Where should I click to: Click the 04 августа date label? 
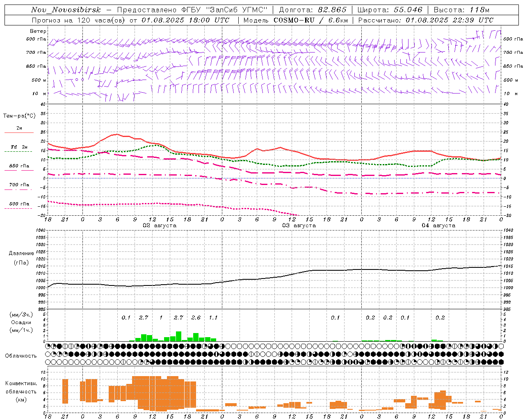[438, 226]
